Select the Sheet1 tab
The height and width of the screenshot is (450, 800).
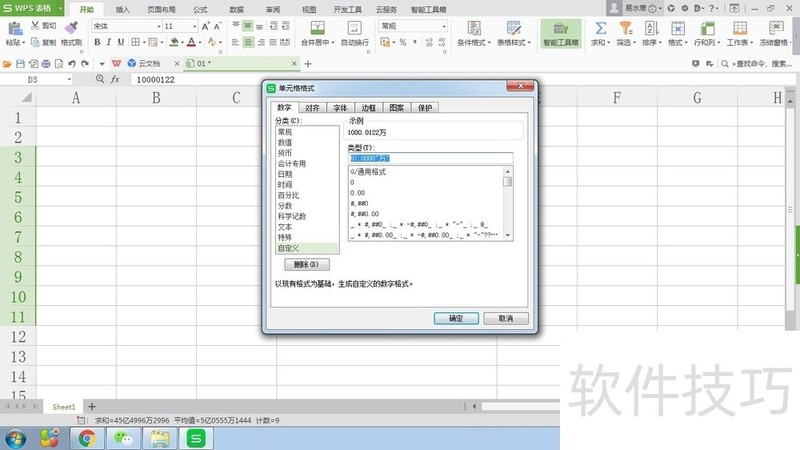coord(64,407)
